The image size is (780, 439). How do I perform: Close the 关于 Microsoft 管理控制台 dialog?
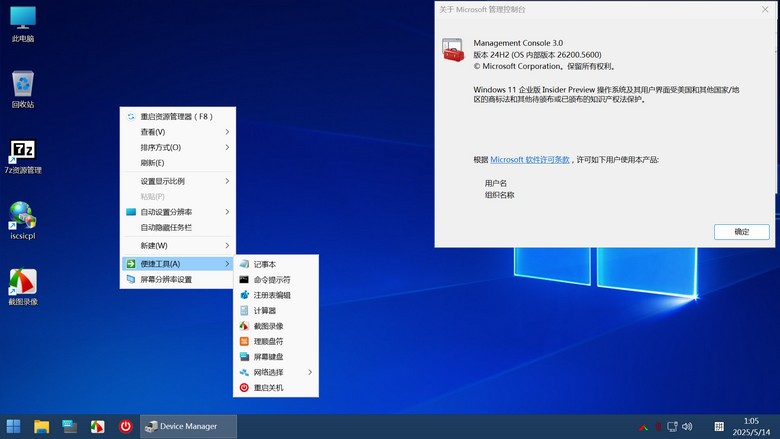pos(765,9)
